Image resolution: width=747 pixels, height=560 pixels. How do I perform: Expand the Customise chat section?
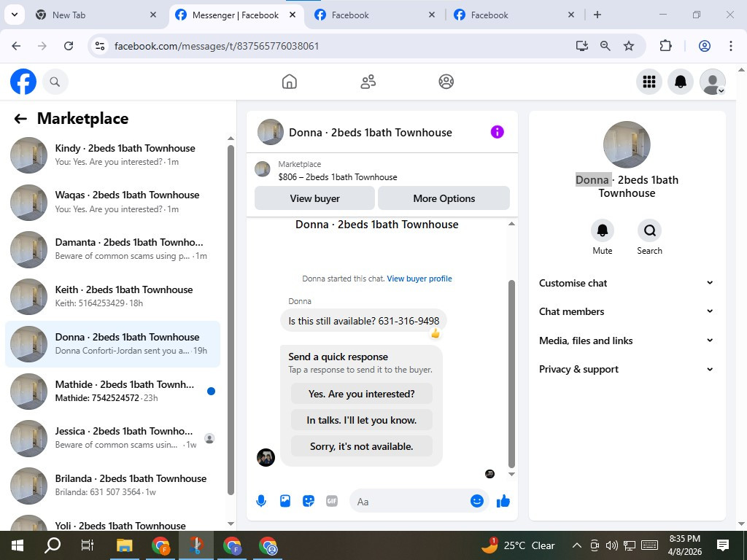(627, 283)
